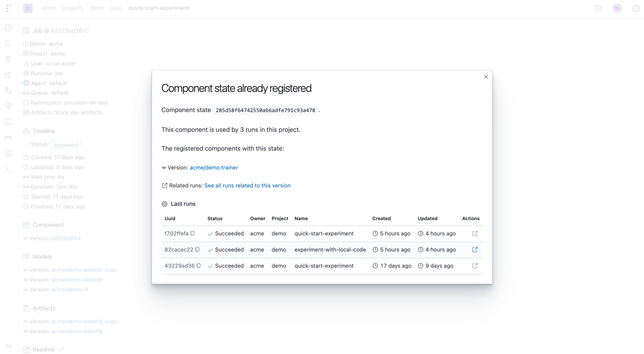
Task: Go to the jobs breadcrumb
Action: (x=116, y=8)
